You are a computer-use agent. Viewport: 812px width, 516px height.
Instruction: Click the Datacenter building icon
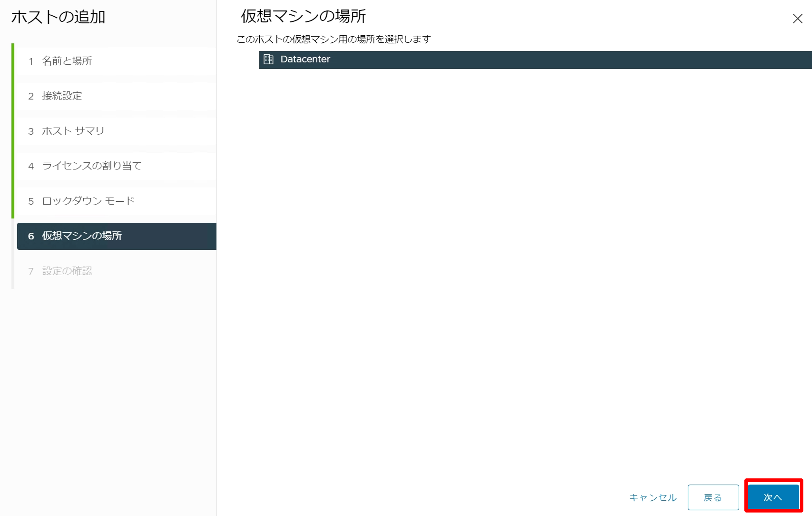pos(268,59)
